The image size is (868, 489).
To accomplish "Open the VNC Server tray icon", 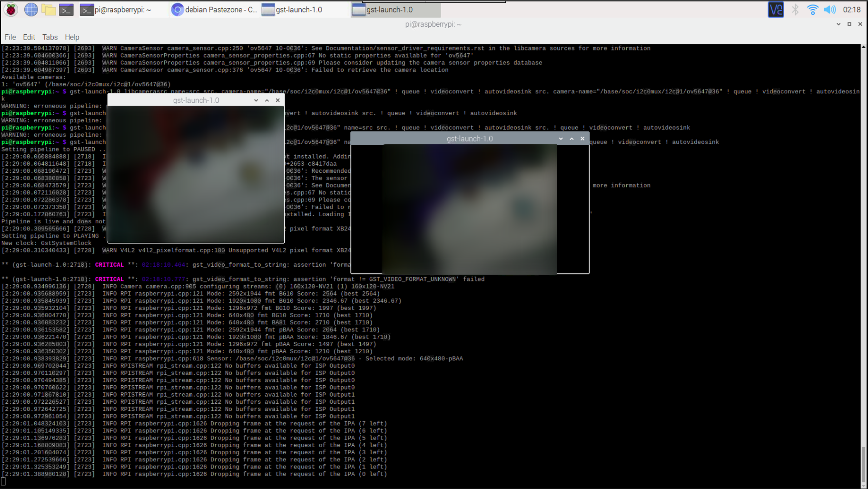I will [x=776, y=9].
